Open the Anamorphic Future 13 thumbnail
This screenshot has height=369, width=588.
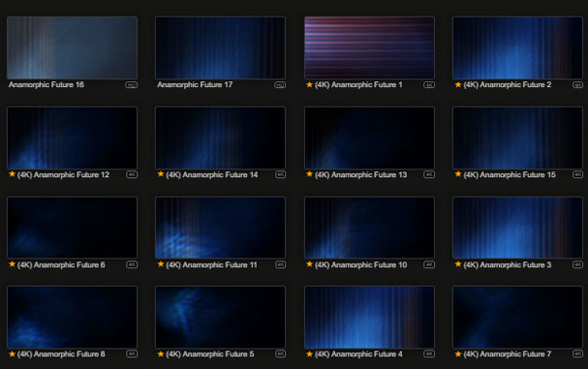click(x=369, y=138)
